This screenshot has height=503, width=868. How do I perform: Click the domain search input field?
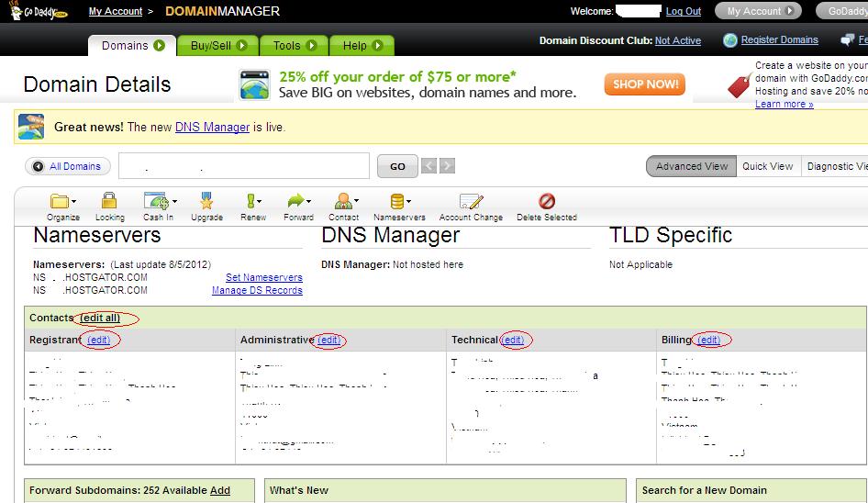pyautogui.click(x=244, y=165)
